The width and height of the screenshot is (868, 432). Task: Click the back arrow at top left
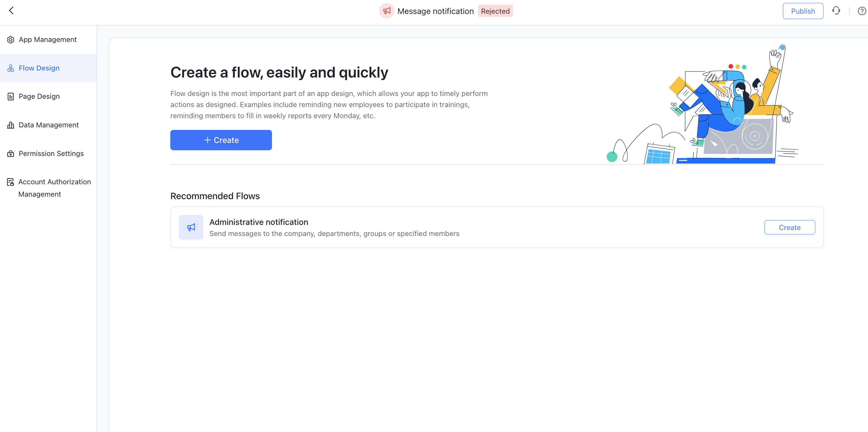pos(11,10)
